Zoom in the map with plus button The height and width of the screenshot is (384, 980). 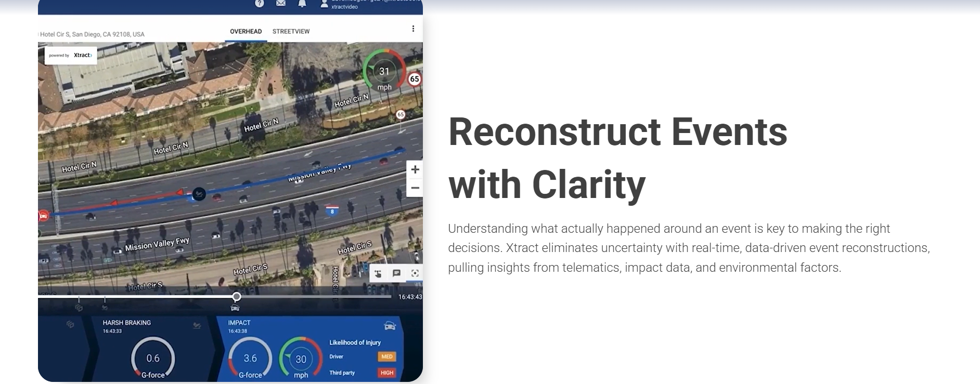click(x=415, y=169)
